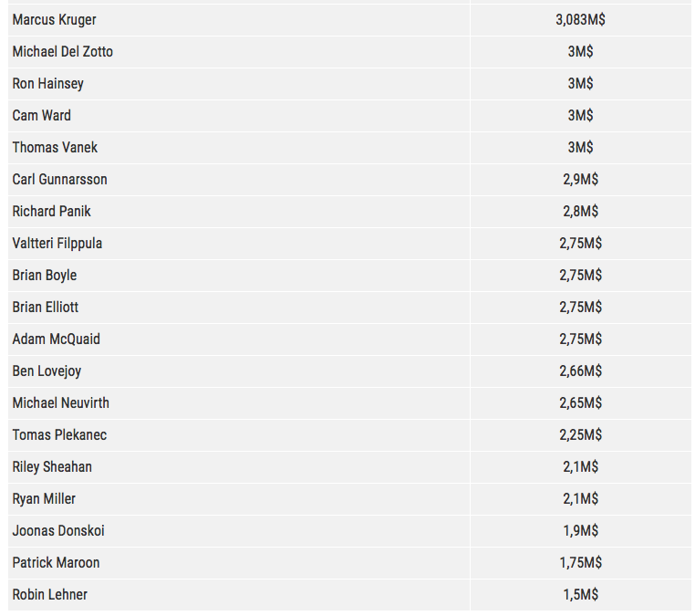The image size is (695, 616).
Task: Click the Michael Neuvirth name cell
Action: coord(60,402)
